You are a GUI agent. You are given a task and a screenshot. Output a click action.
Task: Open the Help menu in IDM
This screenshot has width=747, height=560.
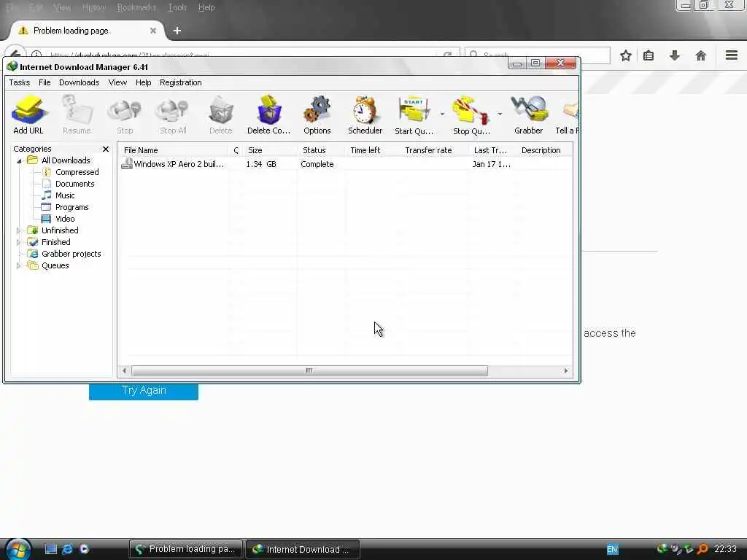pyautogui.click(x=143, y=82)
